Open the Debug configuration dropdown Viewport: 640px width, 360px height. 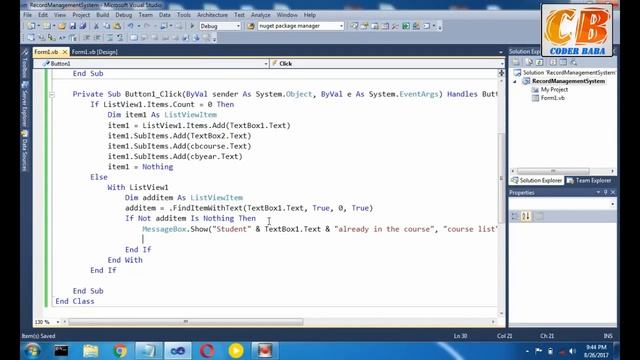tap(238, 26)
